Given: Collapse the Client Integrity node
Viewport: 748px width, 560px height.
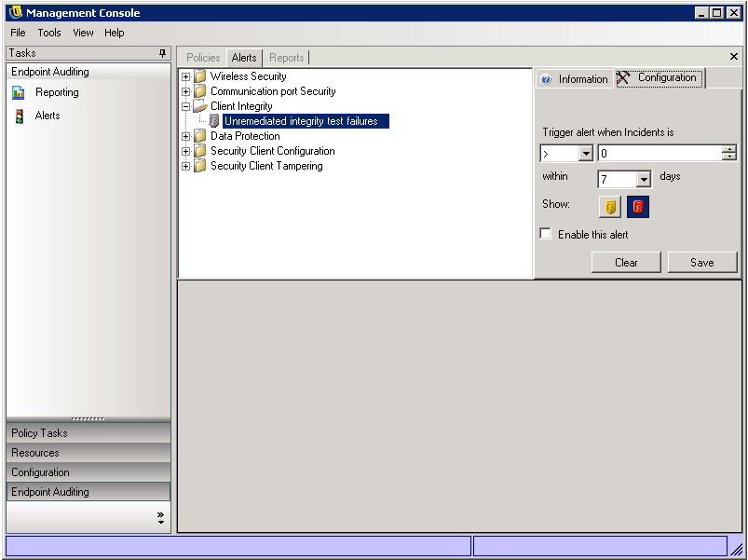Looking at the screenshot, I should pyautogui.click(x=186, y=107).
